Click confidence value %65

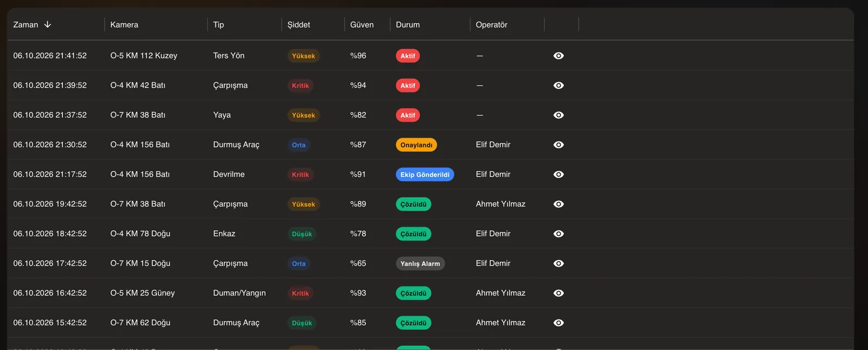pyautogui.click(x=358, y=263)
